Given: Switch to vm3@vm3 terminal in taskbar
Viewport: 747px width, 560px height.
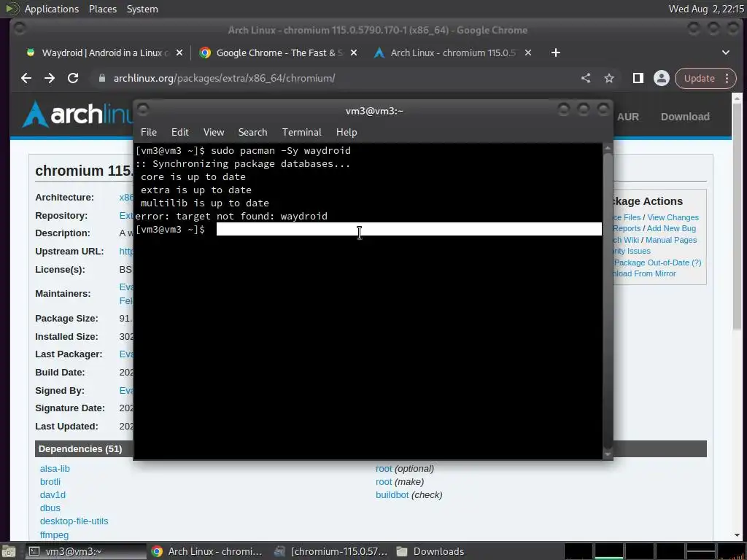Looking at the screenshot, I should click(x=85, y=551).
